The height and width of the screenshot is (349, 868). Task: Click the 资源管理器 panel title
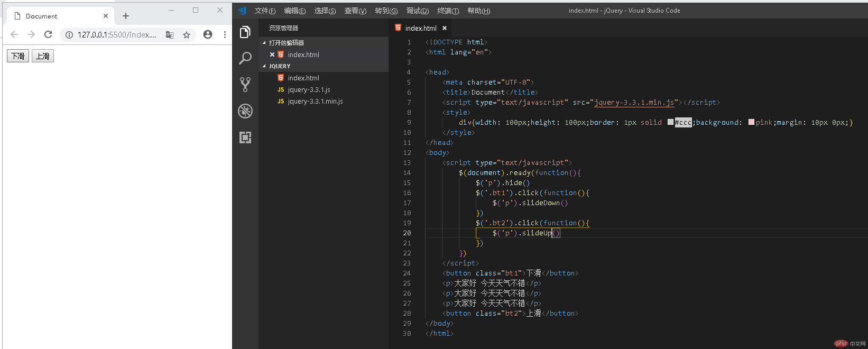[283, 28]
